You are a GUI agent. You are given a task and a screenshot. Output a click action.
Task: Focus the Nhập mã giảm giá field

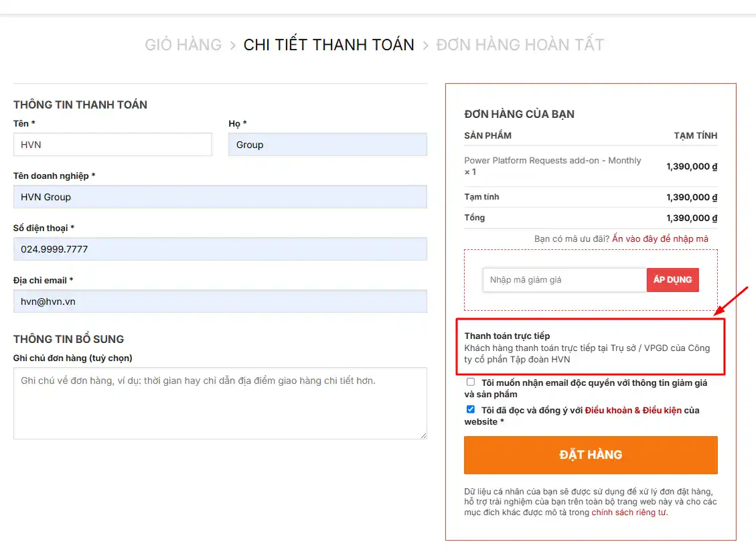pyautogui.click(x=564, y=280)
